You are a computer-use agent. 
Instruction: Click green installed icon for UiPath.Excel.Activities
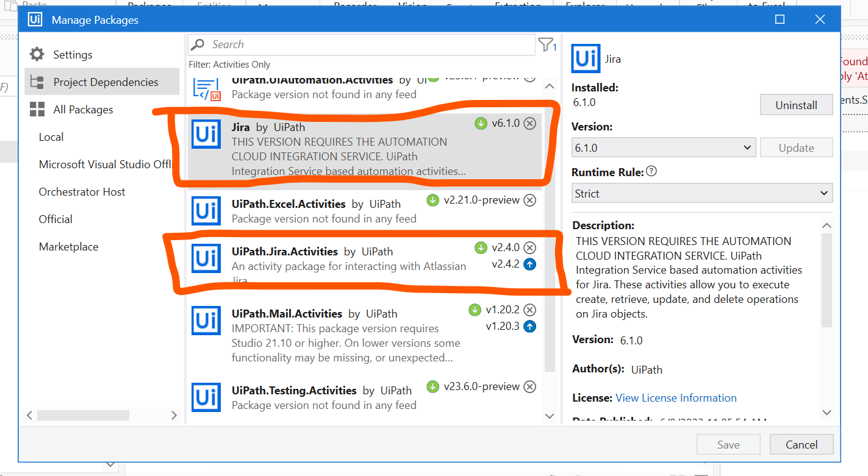(x=432, y=200)
